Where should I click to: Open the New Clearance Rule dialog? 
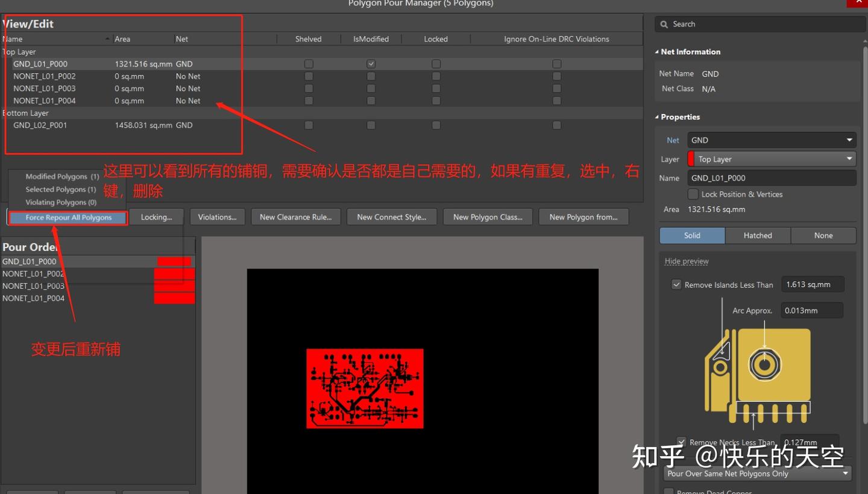296,217
